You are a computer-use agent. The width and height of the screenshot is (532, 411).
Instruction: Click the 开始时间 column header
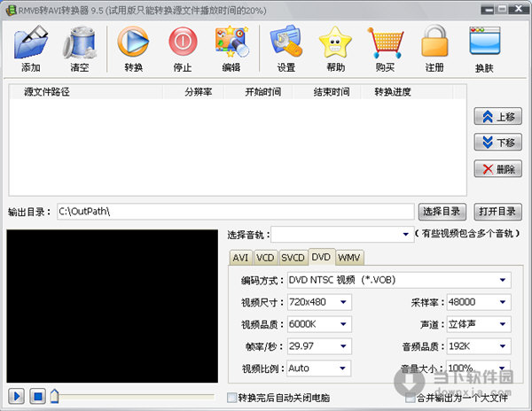[x=259, y=92]
